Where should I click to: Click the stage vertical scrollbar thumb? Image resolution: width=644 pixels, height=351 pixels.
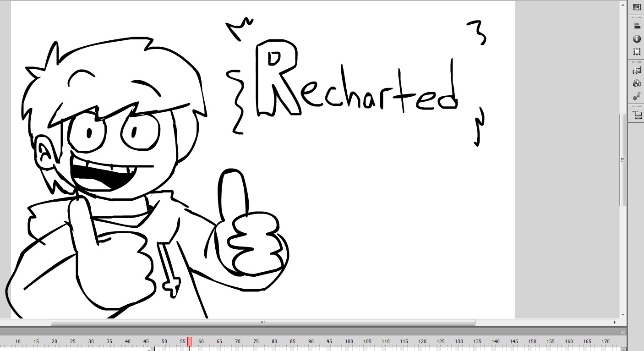tap(623, 160)
